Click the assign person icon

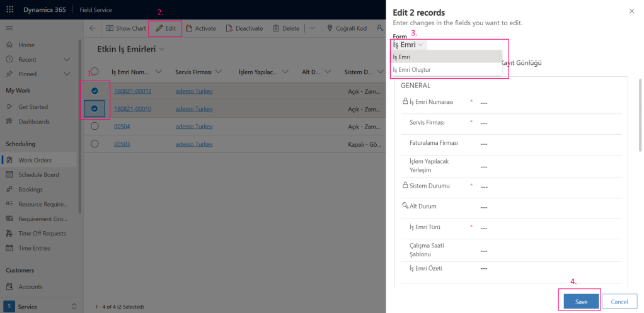pyautogui.click(x=379, y=28)
